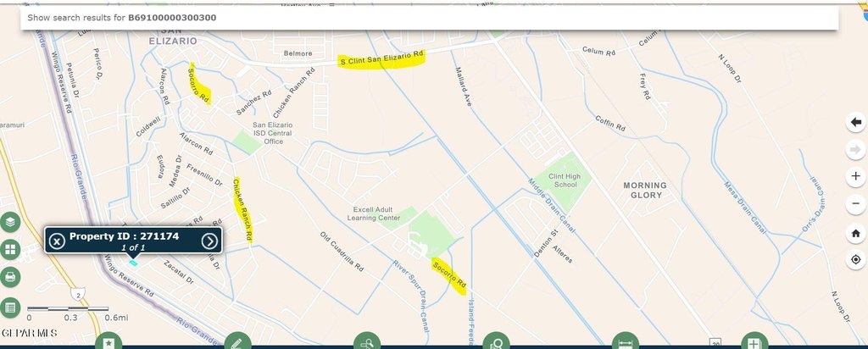Screen dimensions: 868x349
Task: Close the Property ID popup
Action: 57,241
